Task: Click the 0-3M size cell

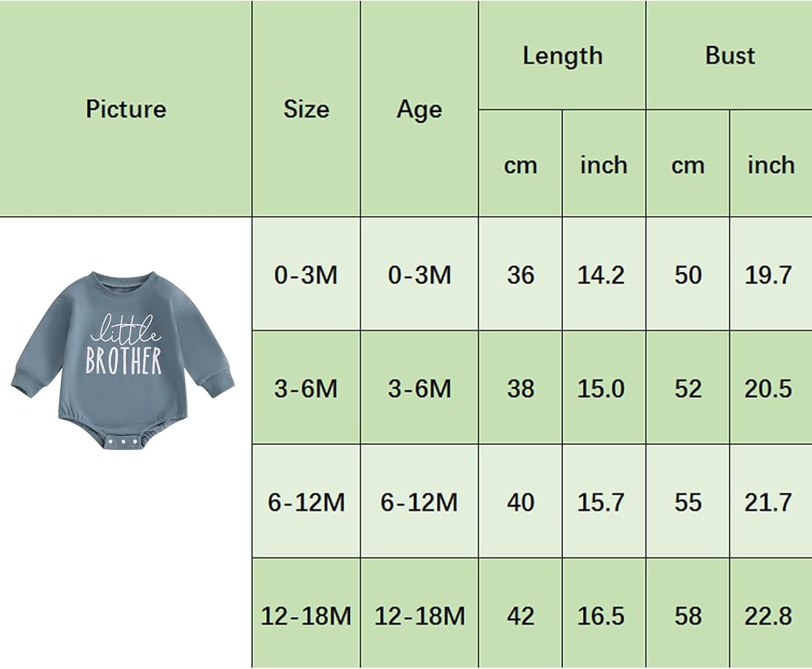Action: point(306,274)
